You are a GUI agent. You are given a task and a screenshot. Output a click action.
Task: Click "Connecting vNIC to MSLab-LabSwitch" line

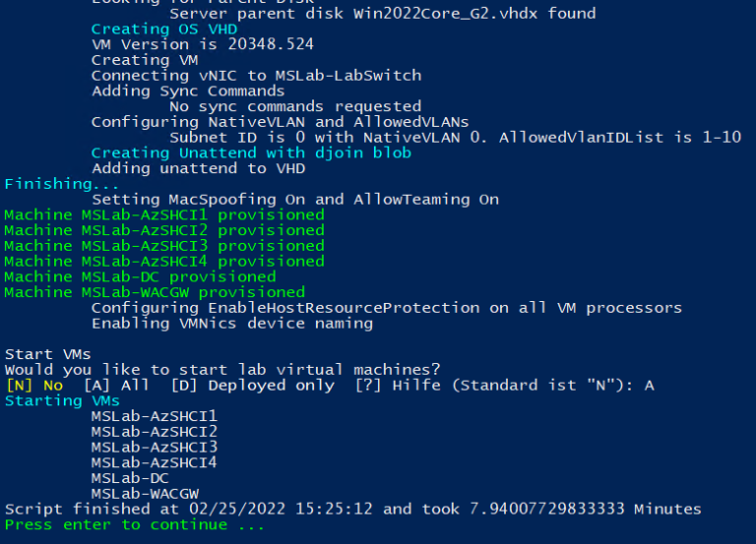[x=256, y=76]
